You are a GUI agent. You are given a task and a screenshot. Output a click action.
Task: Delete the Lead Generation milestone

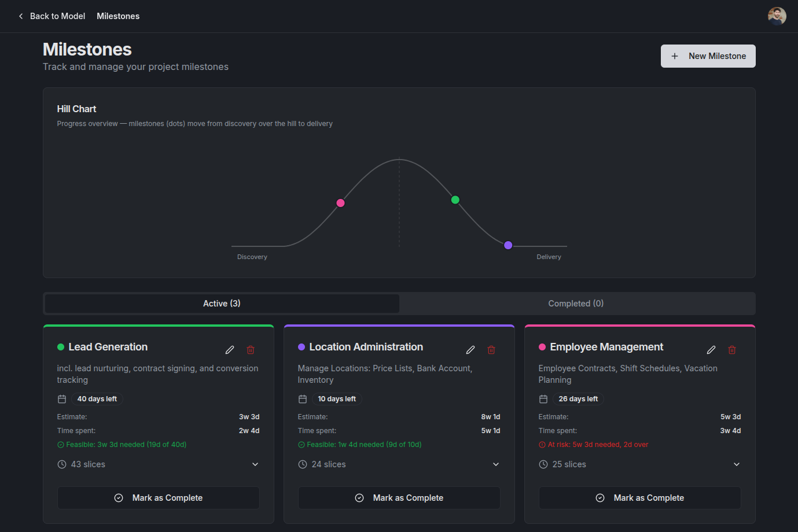(251, 350)
